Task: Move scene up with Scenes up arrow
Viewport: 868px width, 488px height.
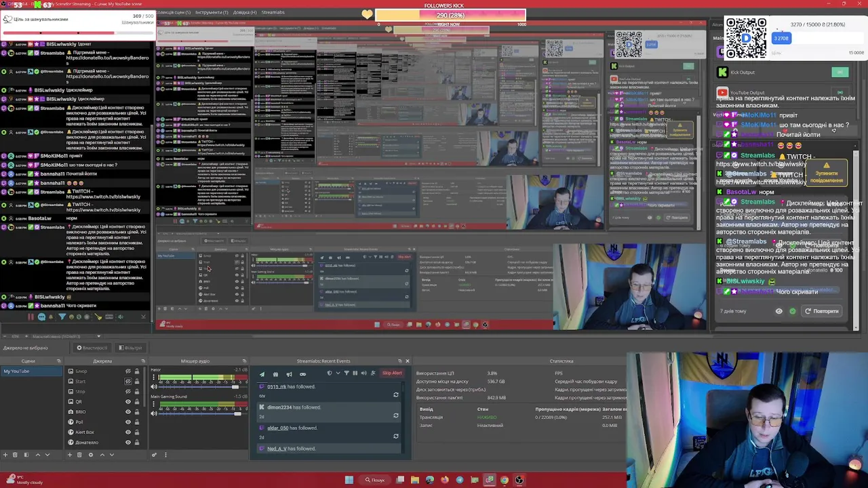Action: point(38,455)
